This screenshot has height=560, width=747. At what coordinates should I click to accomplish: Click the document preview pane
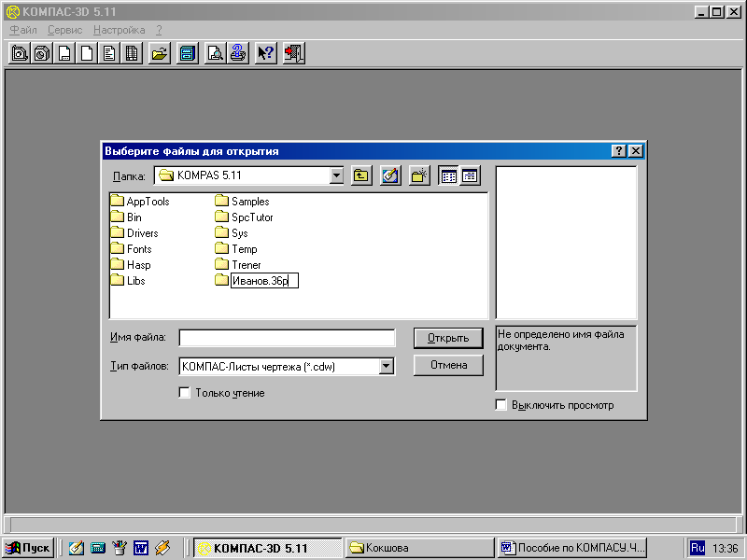pyautogui.click(x=566, y=243)
